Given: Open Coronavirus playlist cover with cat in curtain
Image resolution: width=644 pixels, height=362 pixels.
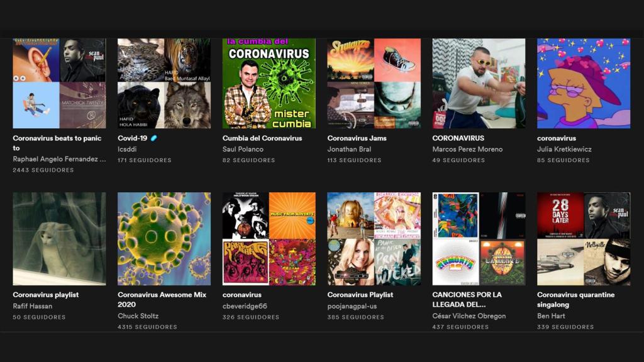Looking at the screenshot, I should pyautogui.click(x=59, y=239).
